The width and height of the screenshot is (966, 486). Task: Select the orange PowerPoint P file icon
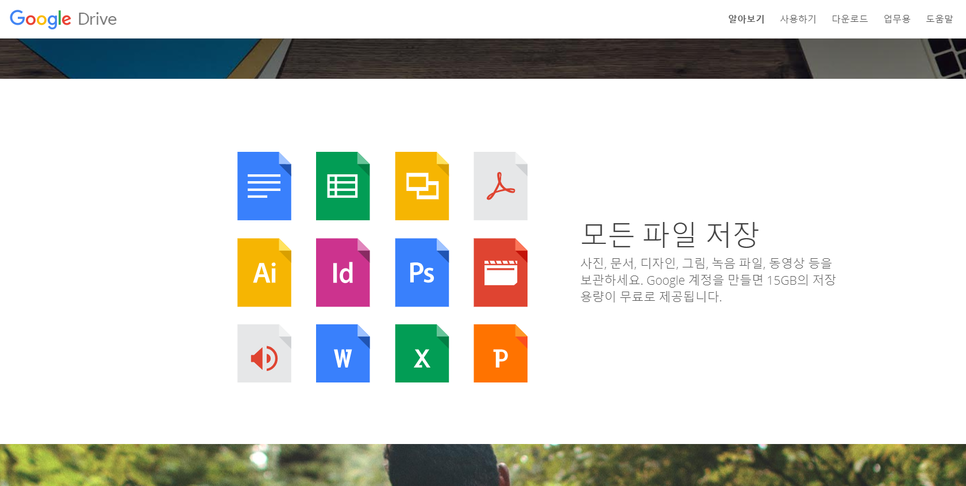pos(500,354)
